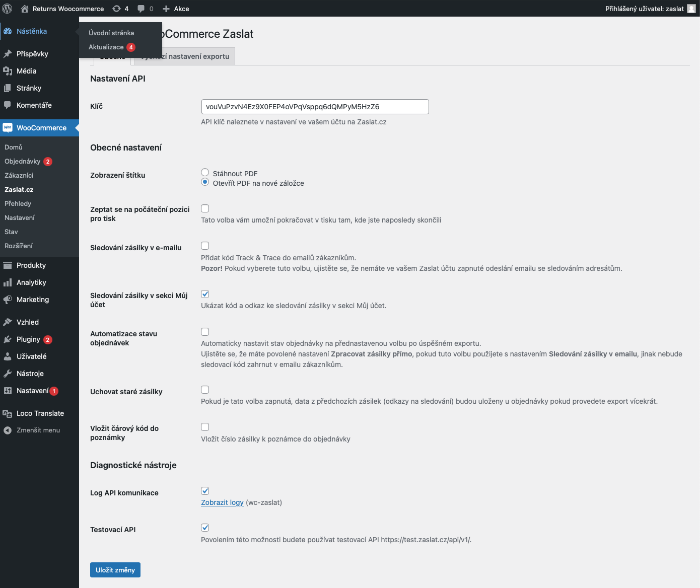The height and width of the screenshot is (588, 700).
Task: Click the Zmenšit menu label
Action: (38, 430)
